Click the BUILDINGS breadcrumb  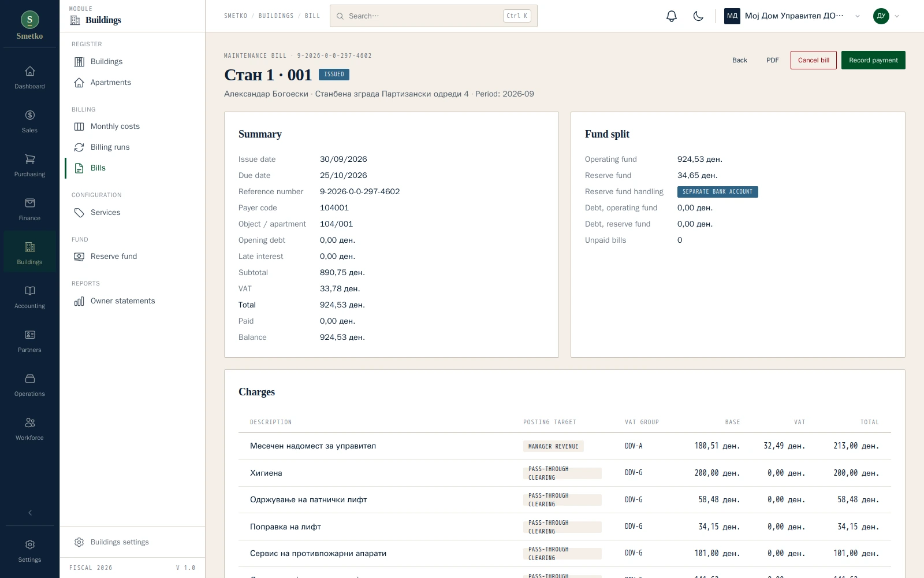pyautogui.click(x=276, y=16)
